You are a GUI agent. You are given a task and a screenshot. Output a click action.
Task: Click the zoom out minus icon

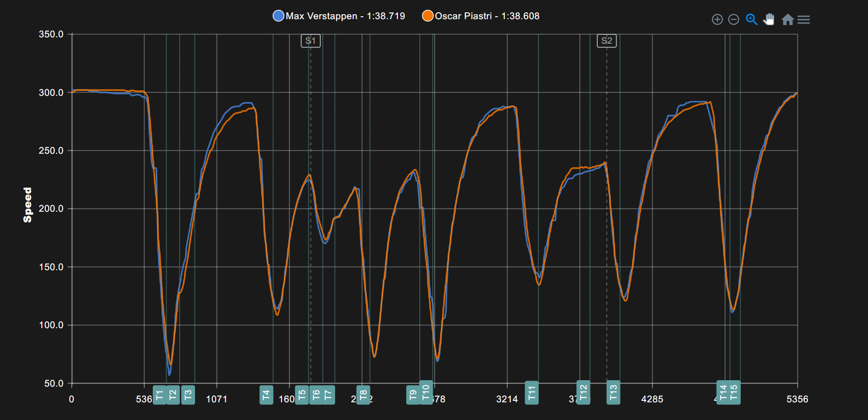click(x=733, y=20)
